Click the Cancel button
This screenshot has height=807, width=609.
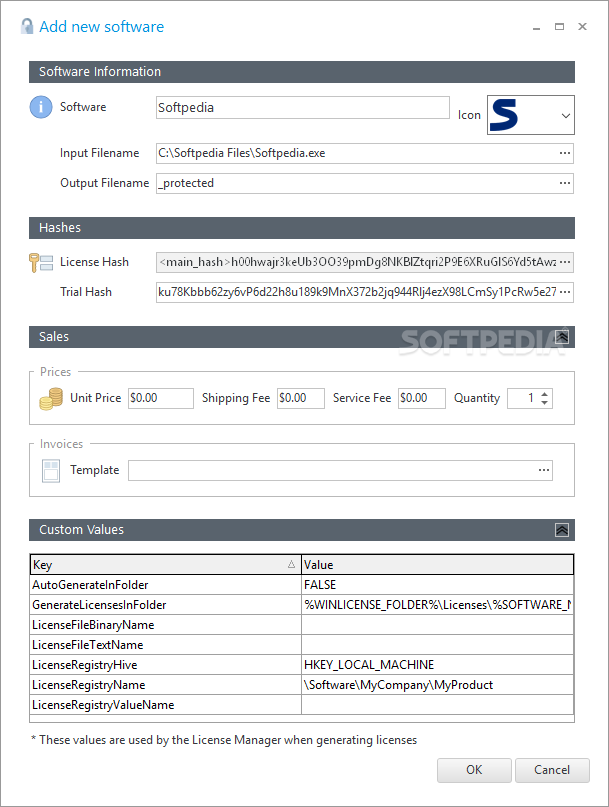552,770
